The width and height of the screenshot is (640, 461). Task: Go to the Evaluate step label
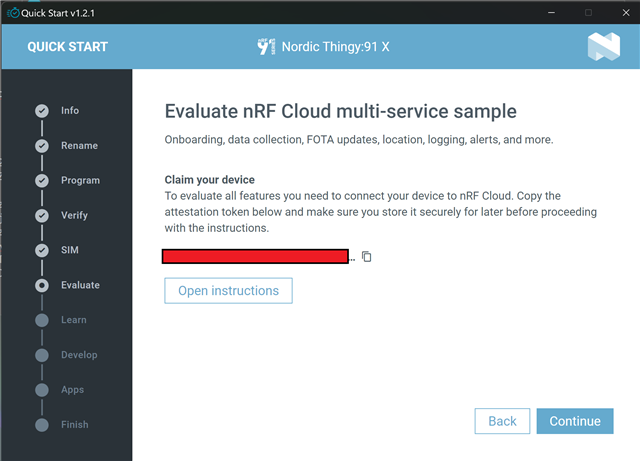coord(80,285)
